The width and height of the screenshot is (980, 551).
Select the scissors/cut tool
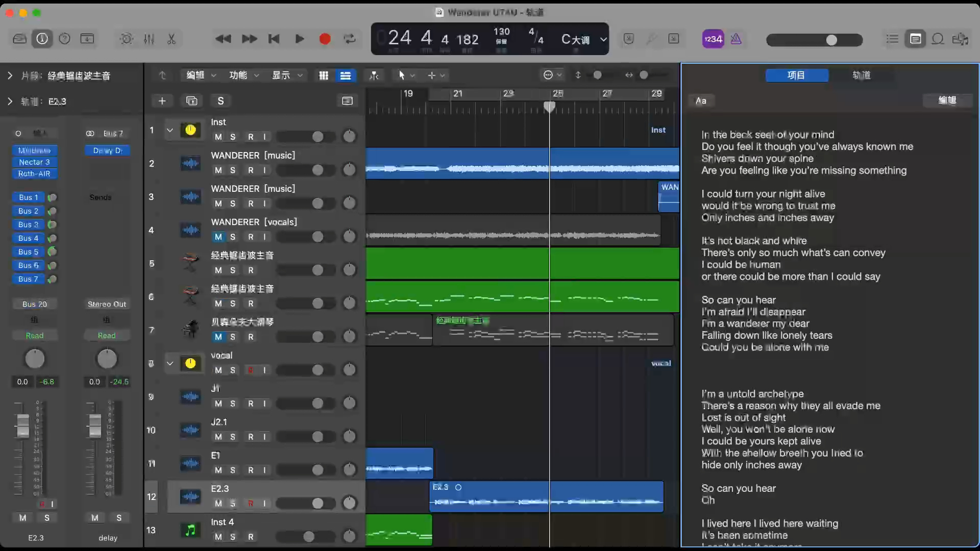(x=171, y=38)
